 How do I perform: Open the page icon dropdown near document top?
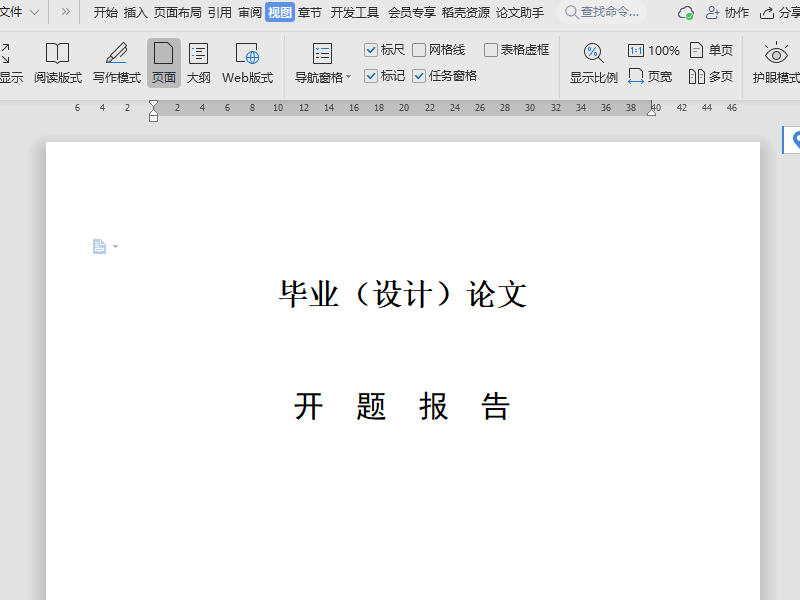pyautogui.click(x=114, y=245)
